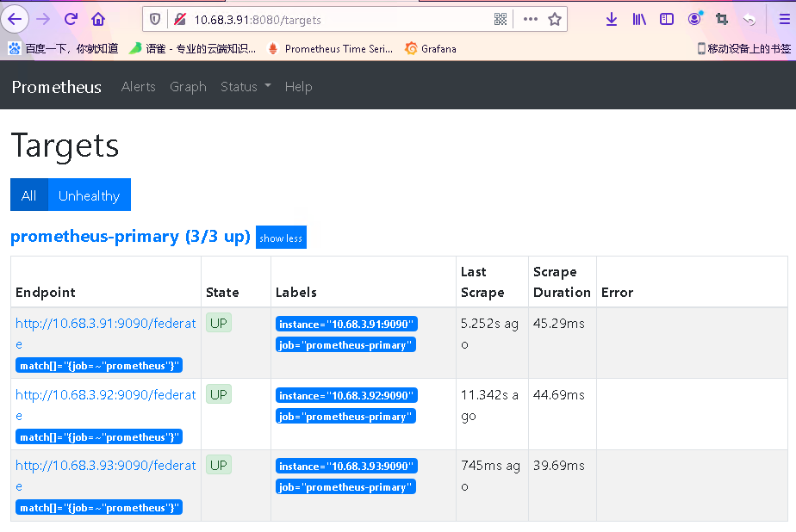This screenshot has height=532, width=796.
Task: Open page actions three-dot menu
Action: [530, 19]
